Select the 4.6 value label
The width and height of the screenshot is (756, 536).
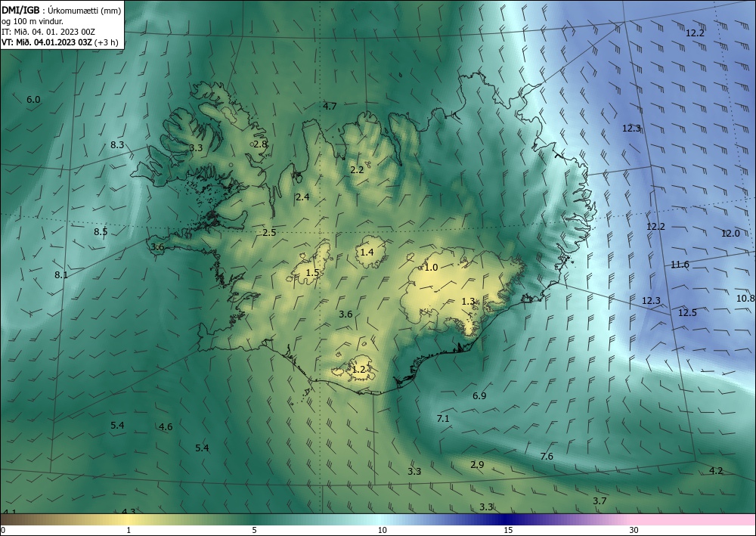click(x=166, y=427)
